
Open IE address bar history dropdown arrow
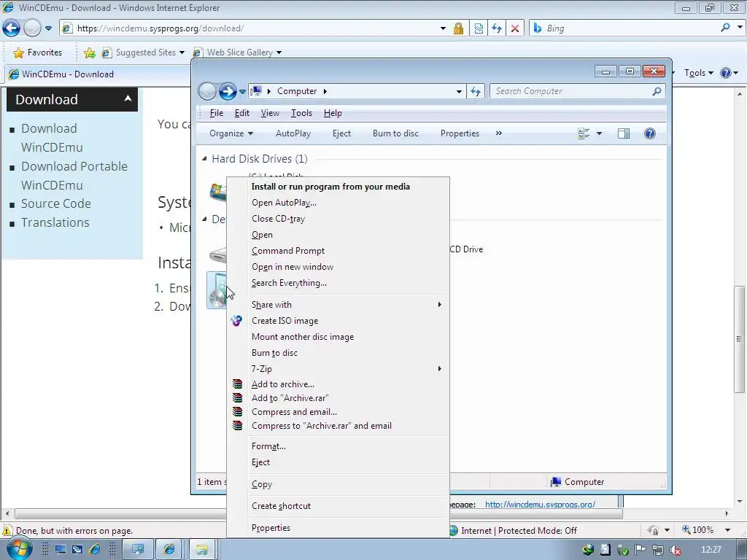pyautogui.click(x=443, y=28)
